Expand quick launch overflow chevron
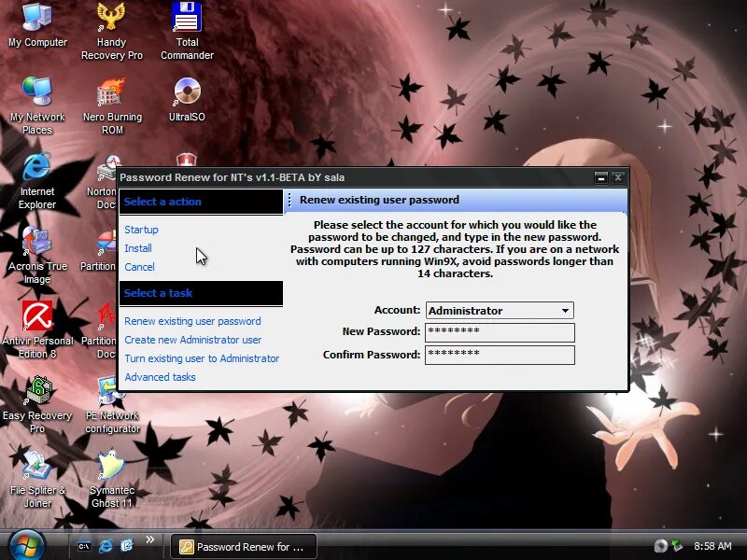The height and width of the screenshot is (560, 747). click(x=150, y=539)
